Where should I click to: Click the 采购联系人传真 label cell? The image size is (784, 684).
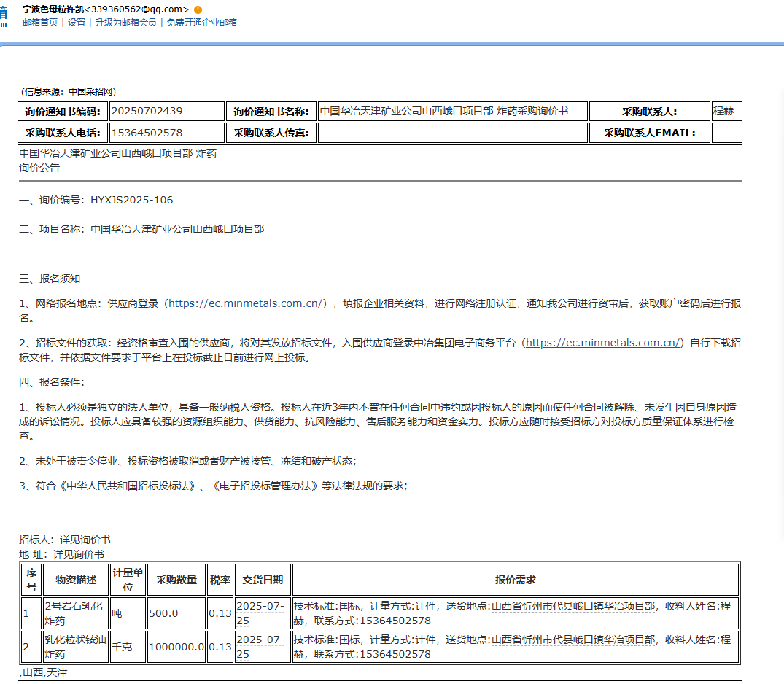(x=271, y=133)
